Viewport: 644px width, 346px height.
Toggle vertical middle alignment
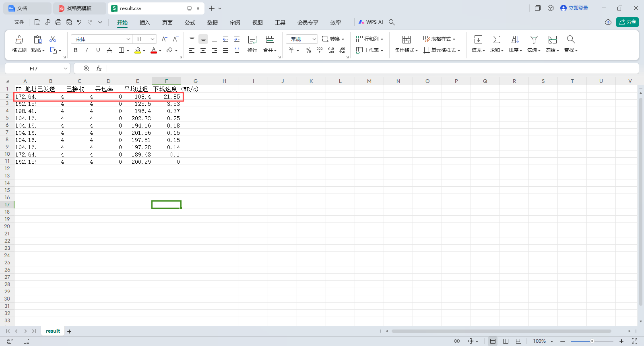click(x=203, y=39)
